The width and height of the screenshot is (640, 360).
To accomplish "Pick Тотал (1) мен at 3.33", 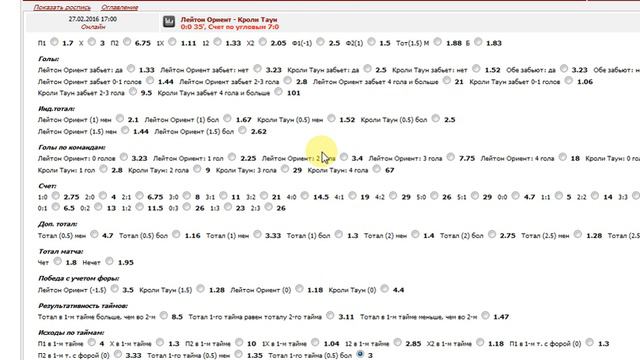I will tap(257, 234).
